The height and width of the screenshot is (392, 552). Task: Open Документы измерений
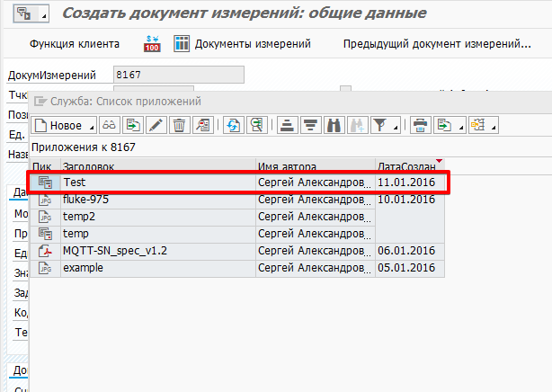243,44
